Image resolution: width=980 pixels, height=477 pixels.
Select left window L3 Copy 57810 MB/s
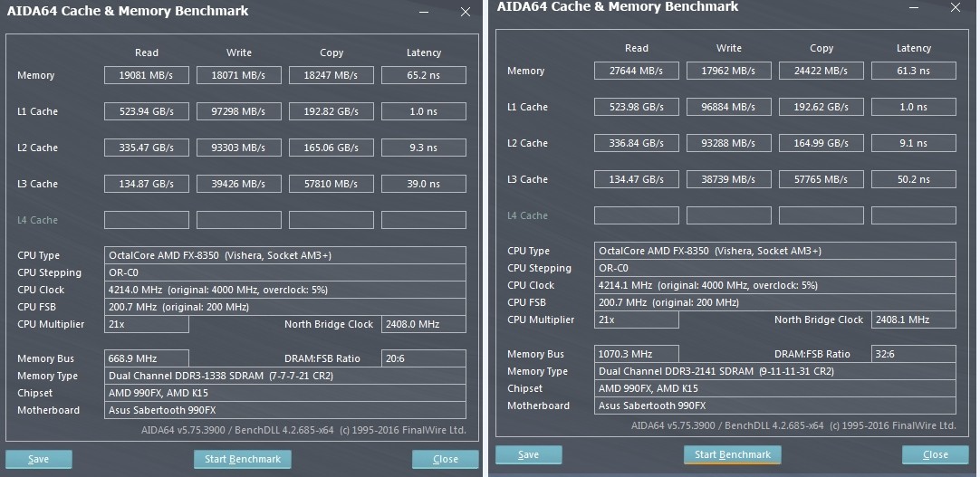(x=331, y=184)
